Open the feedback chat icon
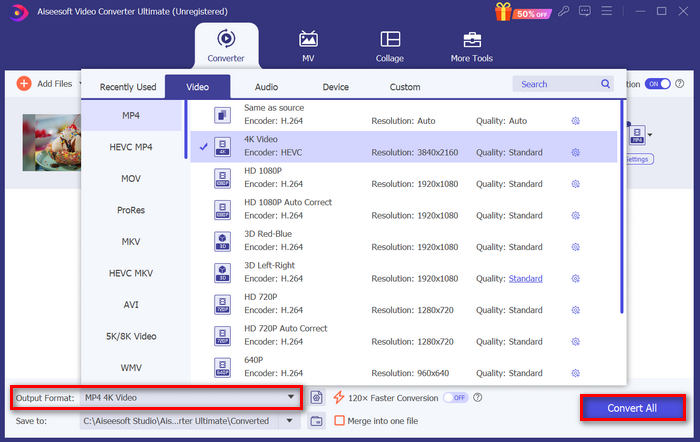This screenshot has width=700, height=442. pyautogui.click(x=584, y=11)
